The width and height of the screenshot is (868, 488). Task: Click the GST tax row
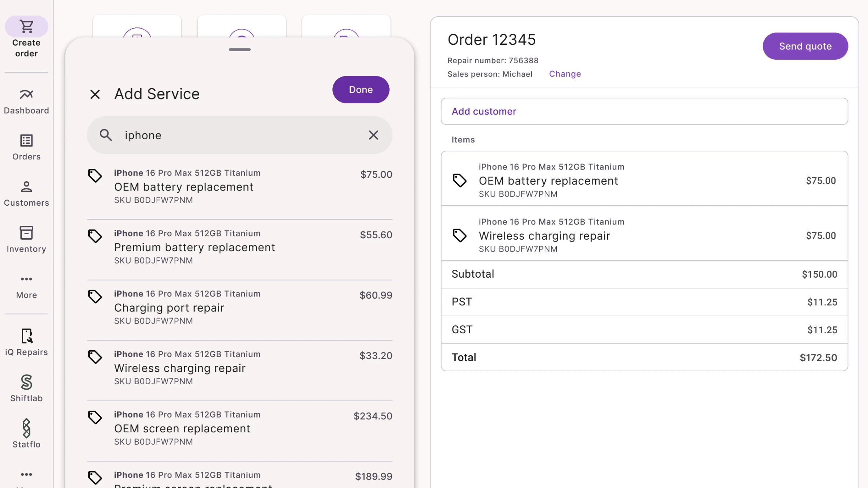click(x=644, y=330)
